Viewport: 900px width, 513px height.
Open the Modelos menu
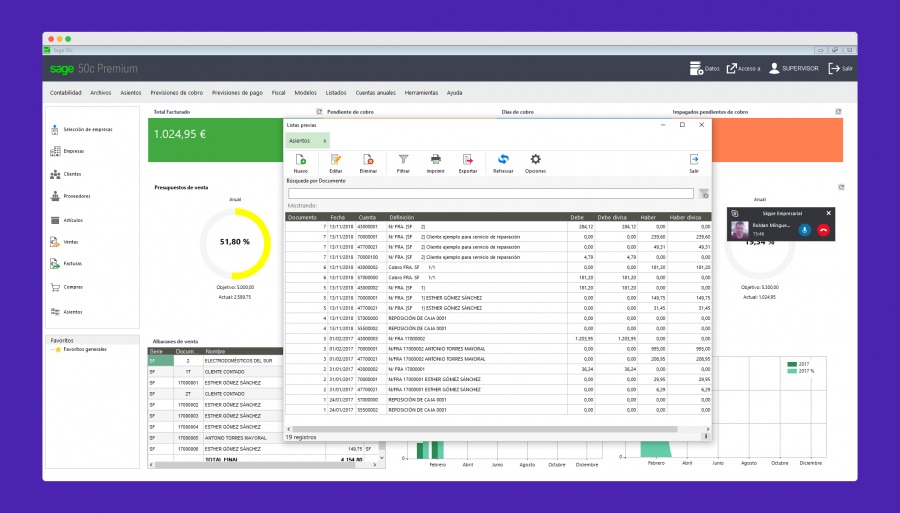pyautogui.click(x=305, y=92)
